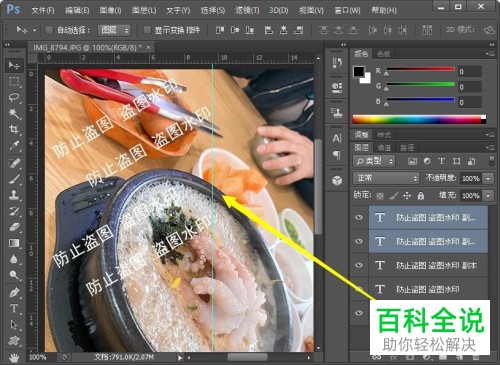Image resolution: width=500 pixels, height=365 pixels.
Task: Toggle lock transparent pixels
Action: click(x=380, y=196)
